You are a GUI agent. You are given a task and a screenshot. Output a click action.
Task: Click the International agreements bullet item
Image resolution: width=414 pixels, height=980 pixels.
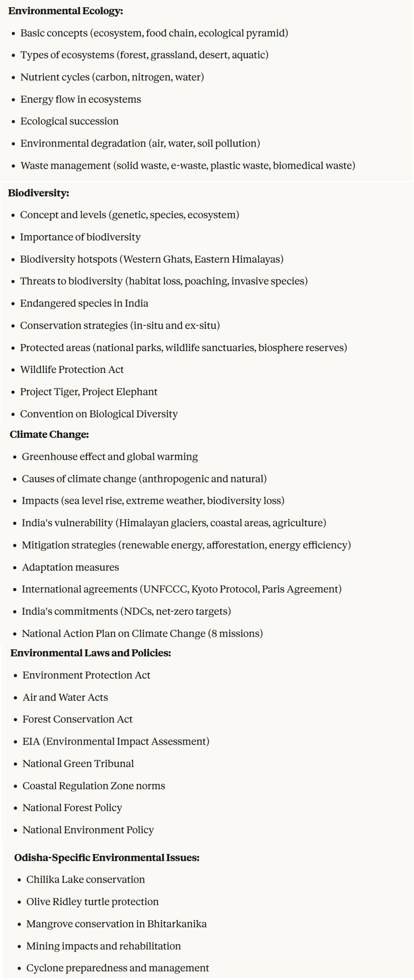coord(181,589)
